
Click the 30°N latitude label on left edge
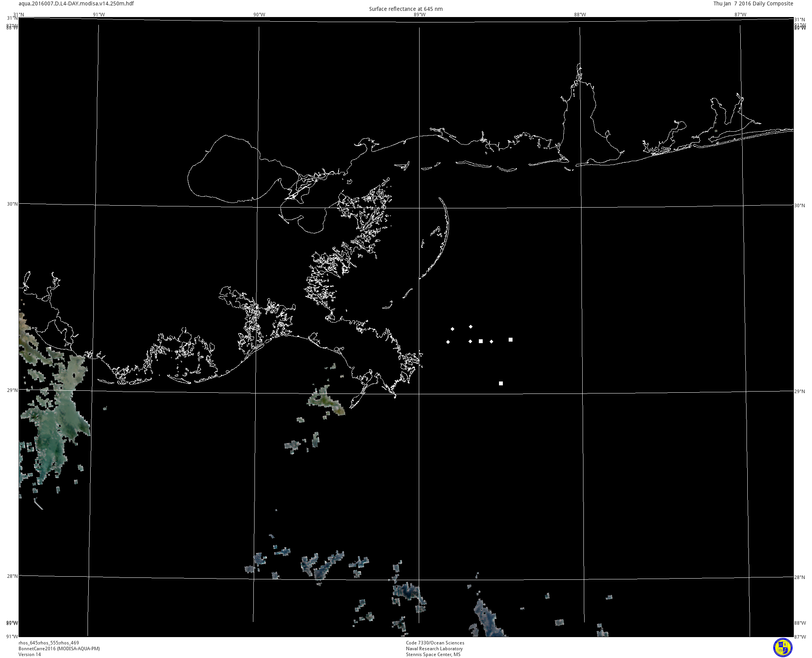click(12, 204)
